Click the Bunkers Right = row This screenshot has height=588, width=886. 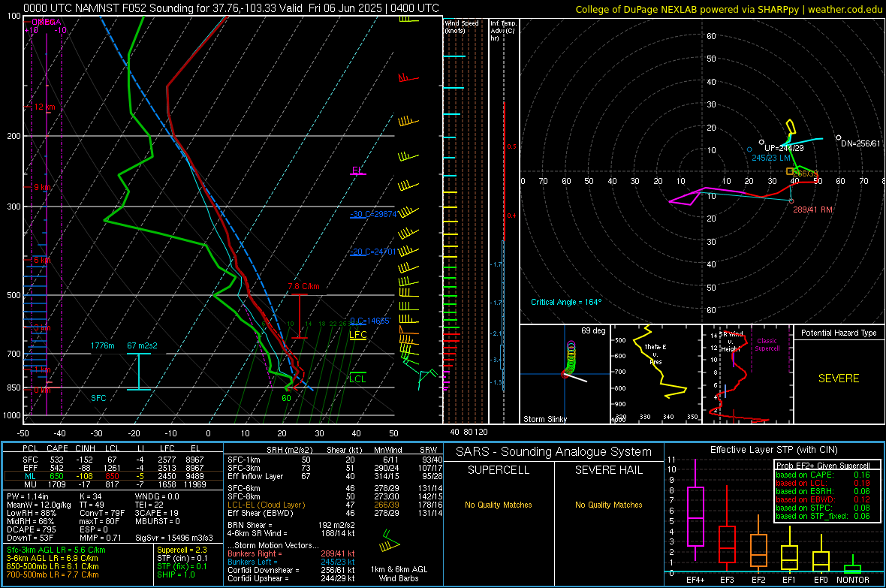coord(291,553)
